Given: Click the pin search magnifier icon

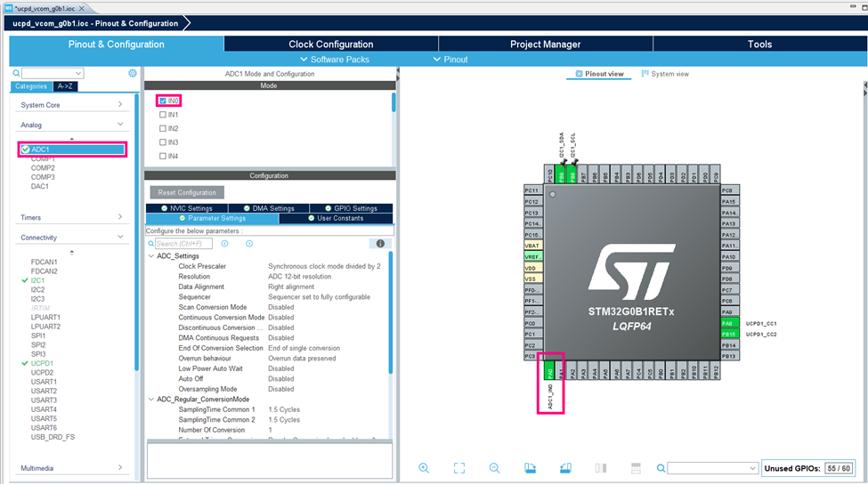Looking at the screenshot, I should click(x=661, y=468).
